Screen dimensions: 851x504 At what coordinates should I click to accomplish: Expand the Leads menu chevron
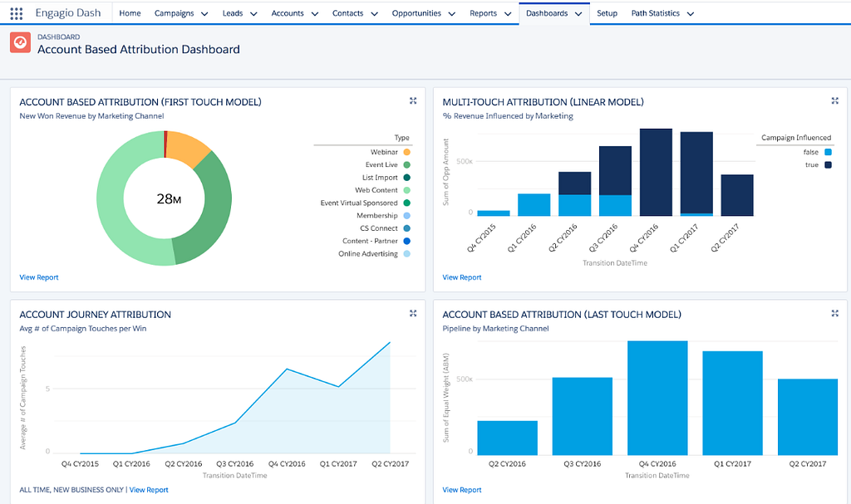click(x=253, y=14)
